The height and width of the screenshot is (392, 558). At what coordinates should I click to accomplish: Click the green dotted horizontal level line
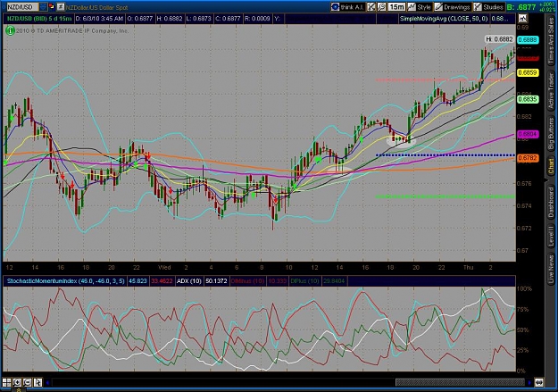(x=446, y=196)
